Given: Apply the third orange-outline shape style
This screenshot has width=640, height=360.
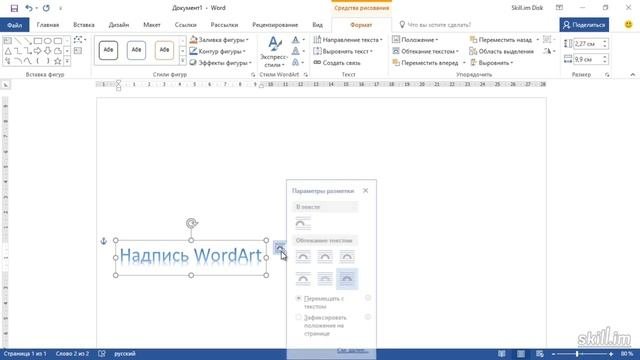Looking at the screenshot, I should point(164,50).
